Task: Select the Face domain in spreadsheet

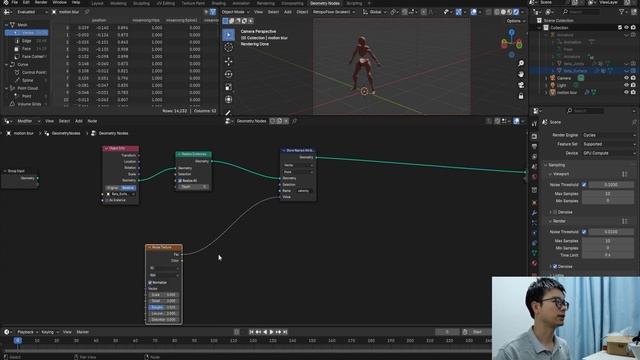Action: [26, 49]
